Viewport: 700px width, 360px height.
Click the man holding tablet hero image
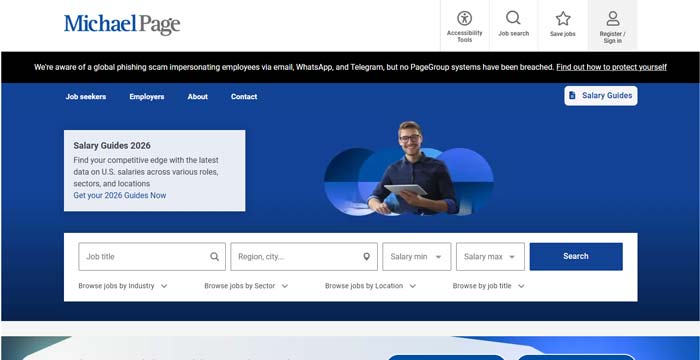(409, 169)
